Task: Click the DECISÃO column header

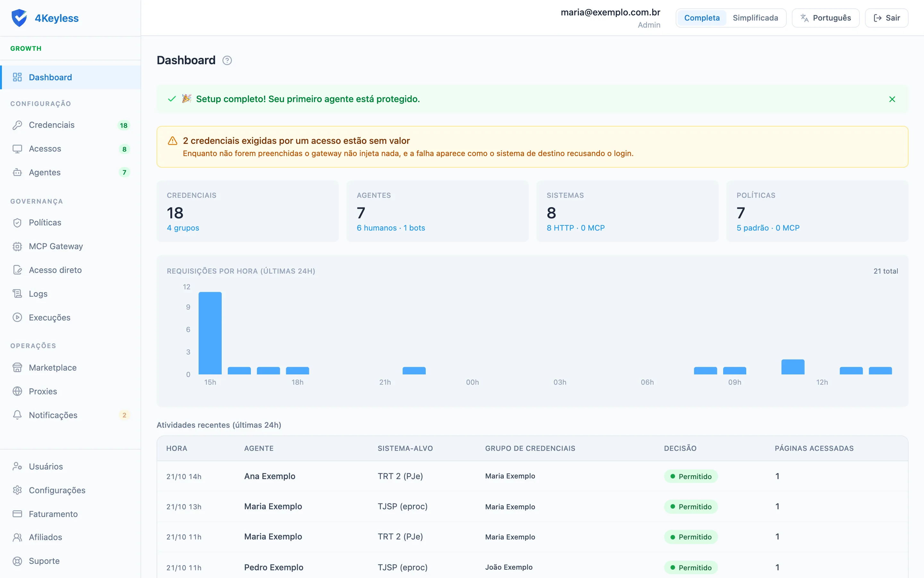Action: coord(680,448)
